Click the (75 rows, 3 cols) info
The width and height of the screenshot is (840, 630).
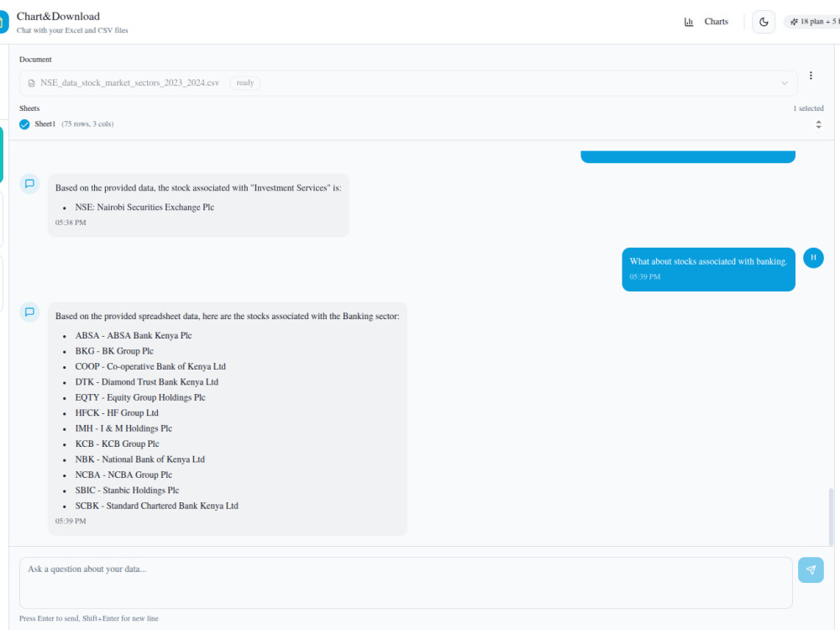[87, 124]
